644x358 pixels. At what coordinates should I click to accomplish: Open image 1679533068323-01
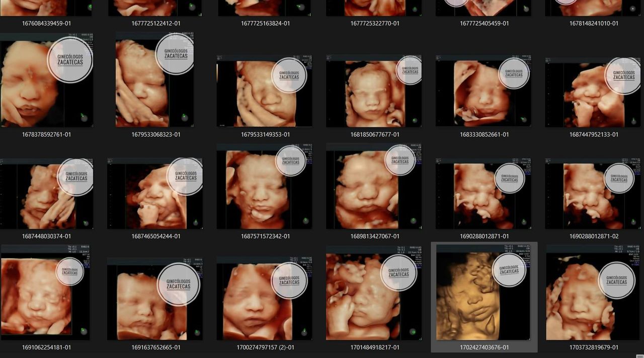tap(154, 80)
